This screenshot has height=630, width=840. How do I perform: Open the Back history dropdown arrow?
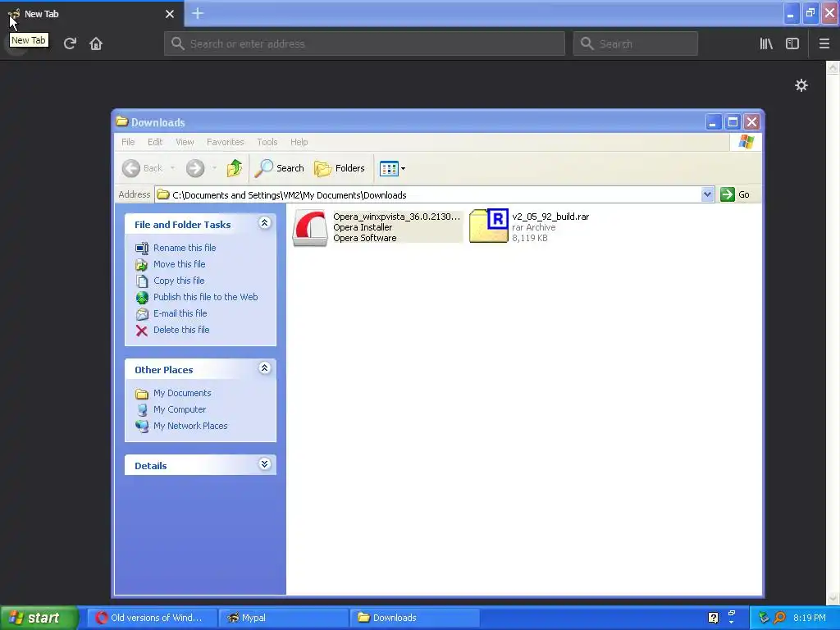point(172,168)
